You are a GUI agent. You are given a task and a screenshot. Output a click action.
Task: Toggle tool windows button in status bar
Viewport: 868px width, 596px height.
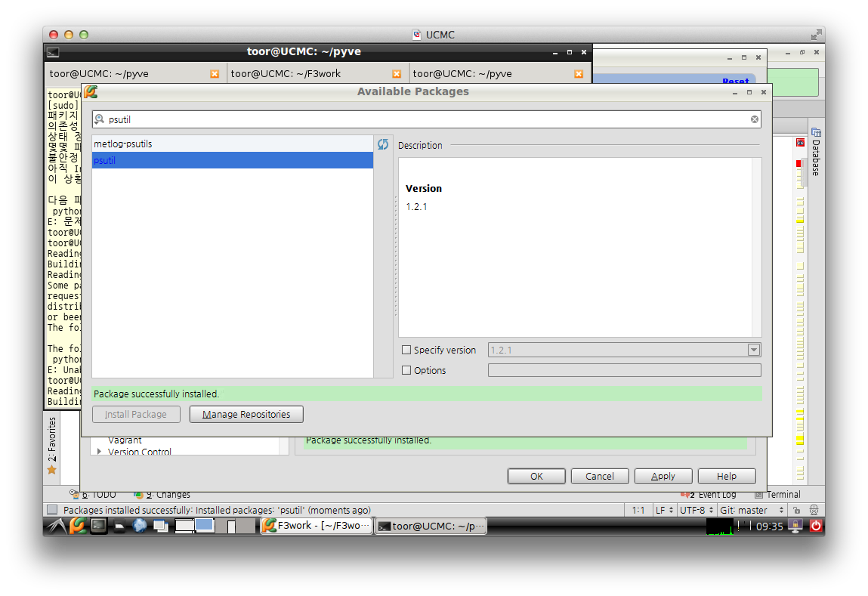(x=53, y=510)
